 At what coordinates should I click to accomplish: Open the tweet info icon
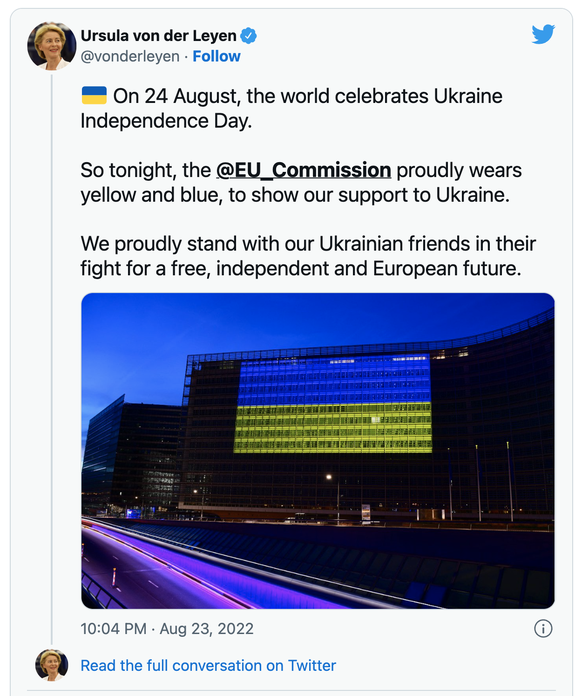543,629
